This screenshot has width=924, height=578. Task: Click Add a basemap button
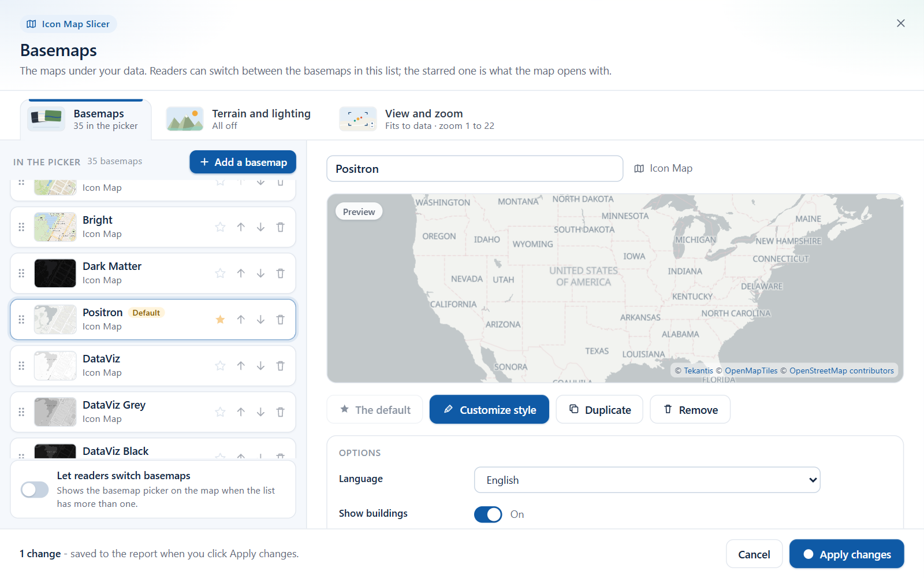[x=243, y=162]
